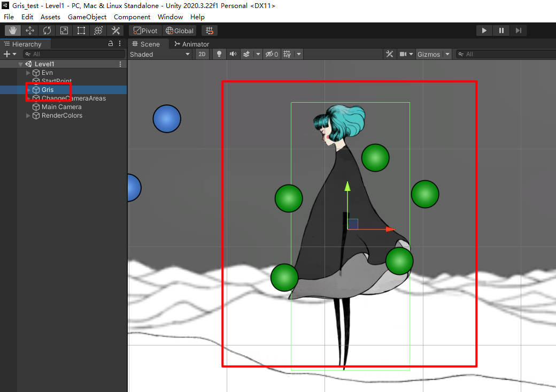
Task: Collapse the Level1 scene
Action: pos(20,64)
